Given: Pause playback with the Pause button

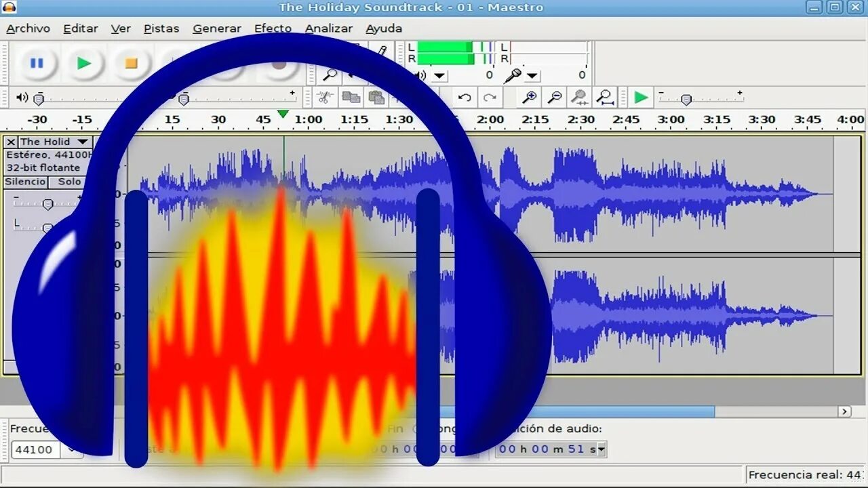Looking at the screenshot, I should (37, 63).
